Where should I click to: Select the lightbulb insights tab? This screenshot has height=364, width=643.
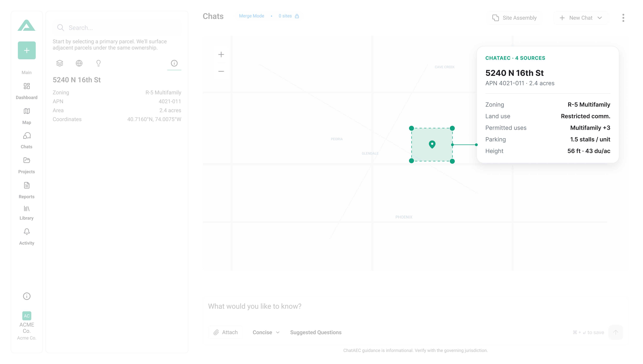click(x=99, y=63)
